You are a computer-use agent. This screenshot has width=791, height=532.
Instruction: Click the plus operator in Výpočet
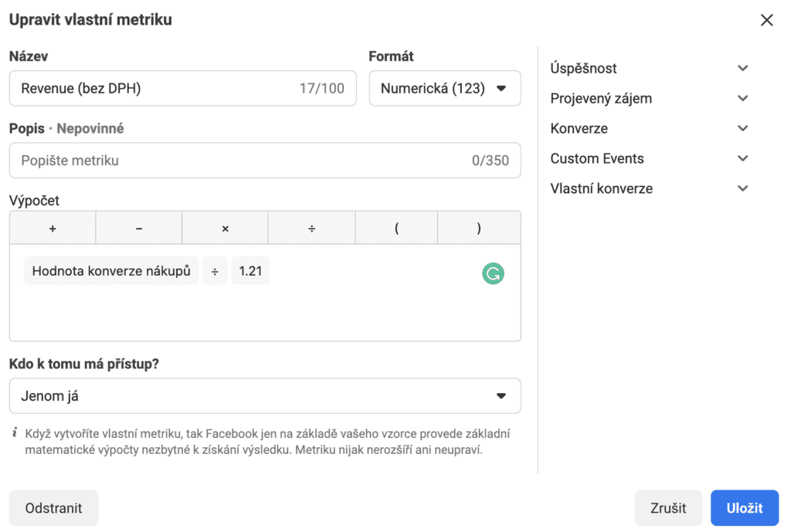pos(52,228)
